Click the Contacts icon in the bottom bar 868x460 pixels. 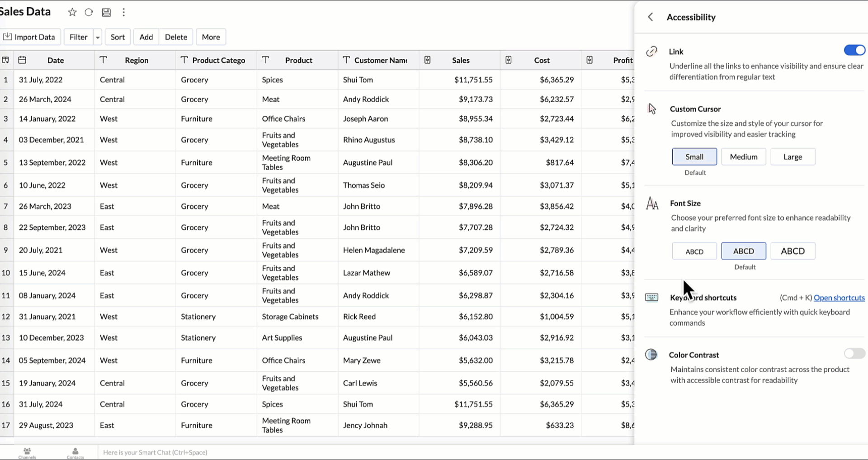[x=75, y=451]
